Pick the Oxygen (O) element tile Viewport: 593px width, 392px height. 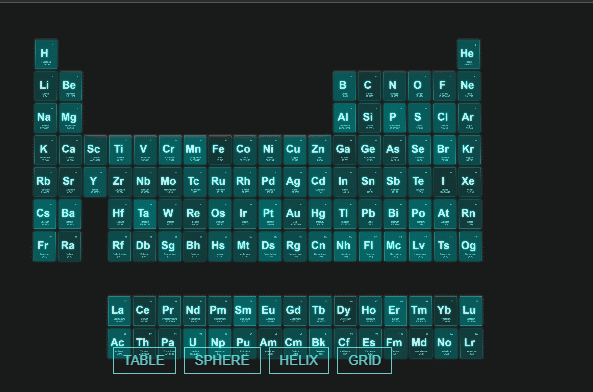coord(419,86)
